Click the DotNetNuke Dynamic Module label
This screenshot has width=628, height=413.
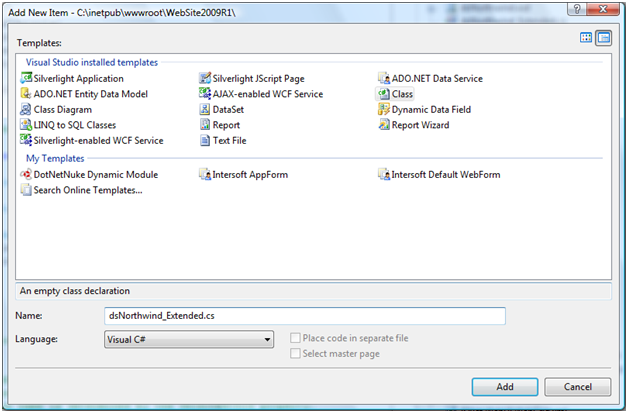point(96,175)
